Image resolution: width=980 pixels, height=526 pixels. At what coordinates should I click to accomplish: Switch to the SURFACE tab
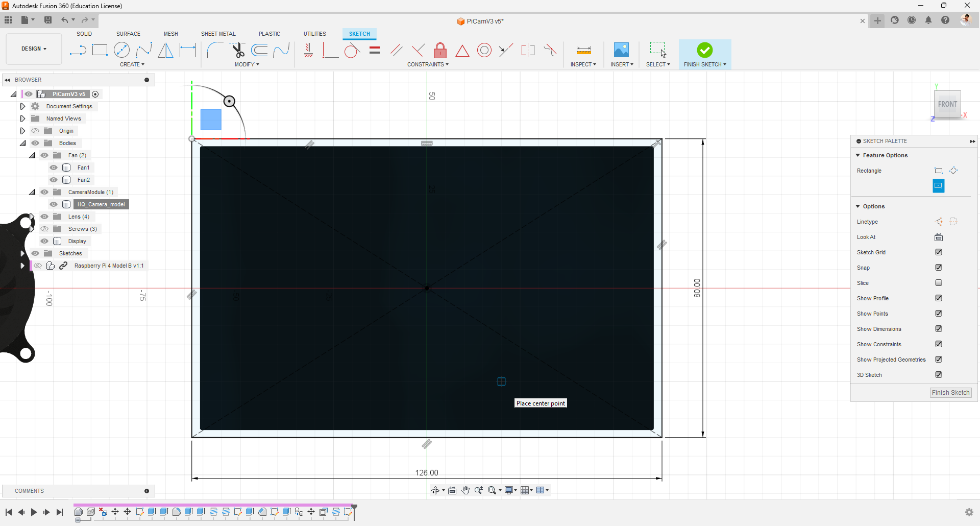(128, 34)
